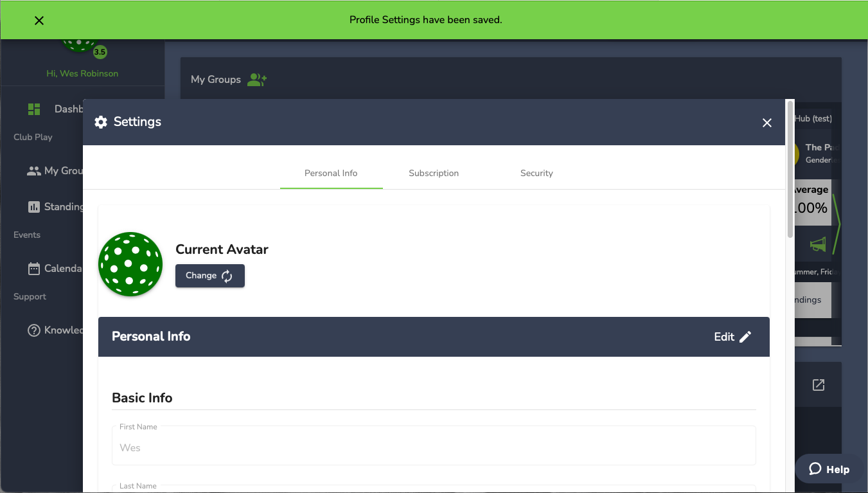Switch to the Personal Info tab

331,174
